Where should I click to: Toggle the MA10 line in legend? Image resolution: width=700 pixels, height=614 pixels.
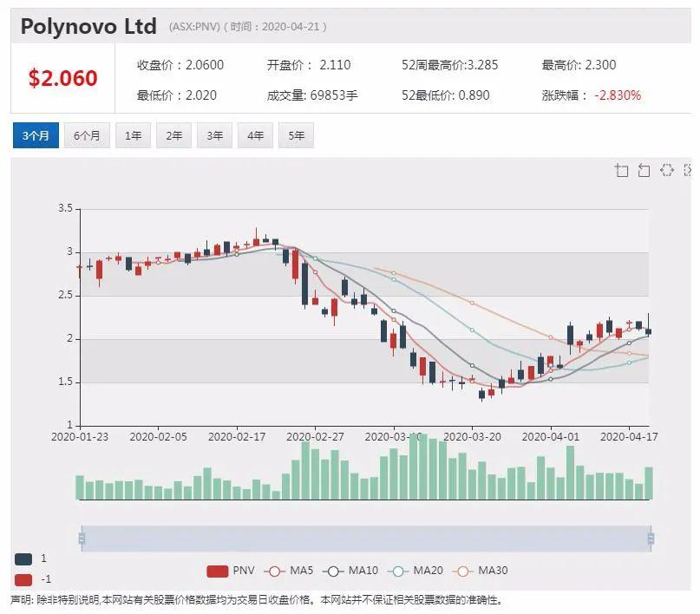pyautogui.click(x=350, y=571)
